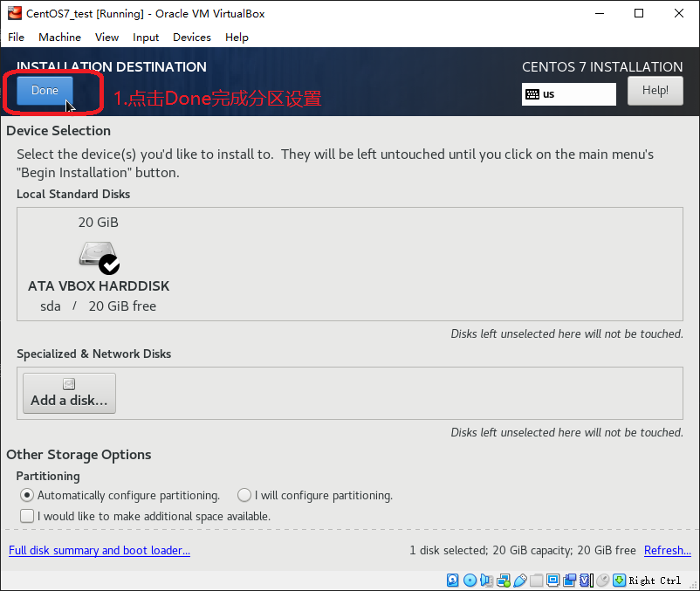Viewport: 700px width, 591px height.
Task: Click the CPU virtualization indicator in status bar
Action: [x=587, y=580]
